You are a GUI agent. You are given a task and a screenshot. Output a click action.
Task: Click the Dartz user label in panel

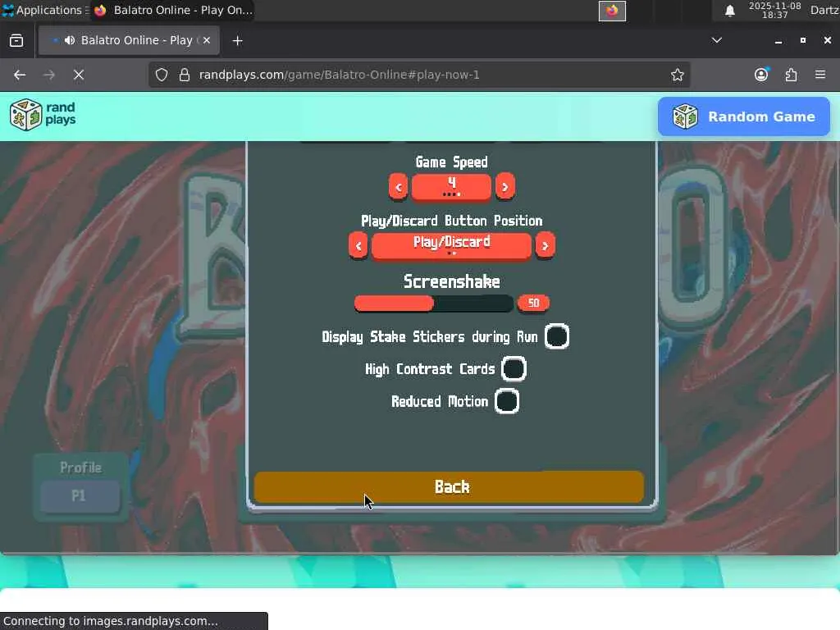point(824,10)
